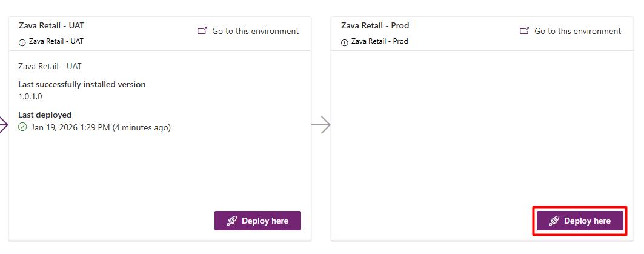This screenshot has height=254, width=644.
Task: Click the open-environment icon in the UAT card
Action: click(x=202, y=31)
